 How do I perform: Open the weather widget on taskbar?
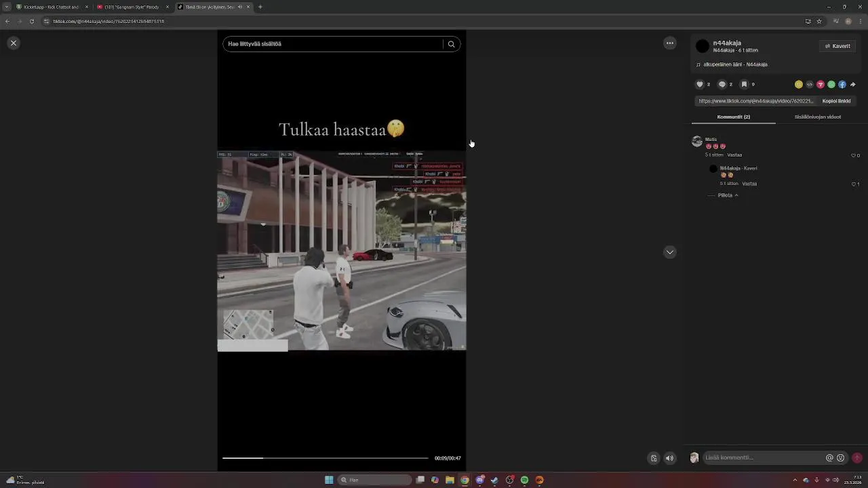24,480
